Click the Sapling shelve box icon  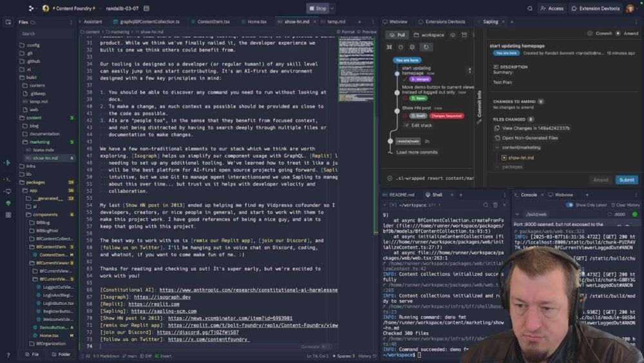click(x=464, y=35)
